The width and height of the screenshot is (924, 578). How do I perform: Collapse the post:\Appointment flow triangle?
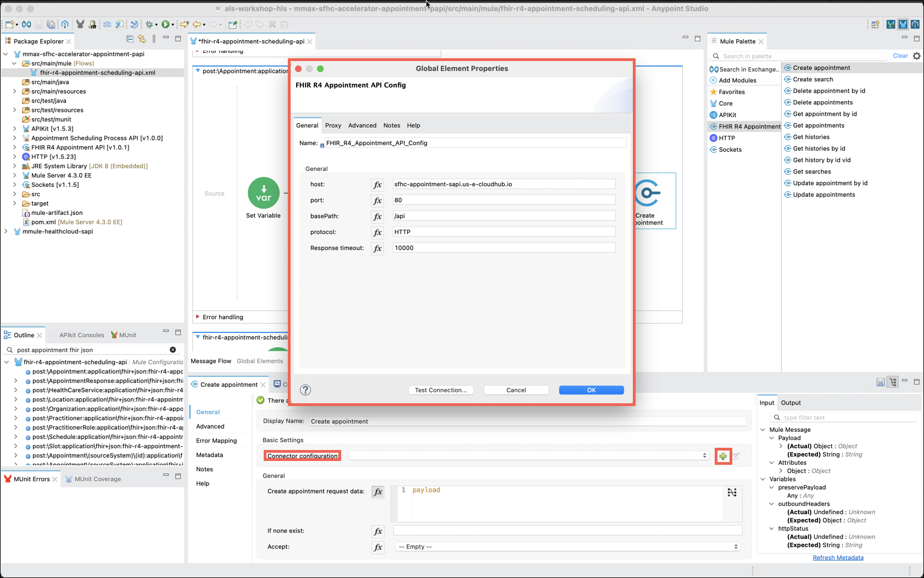coord(198,71)
